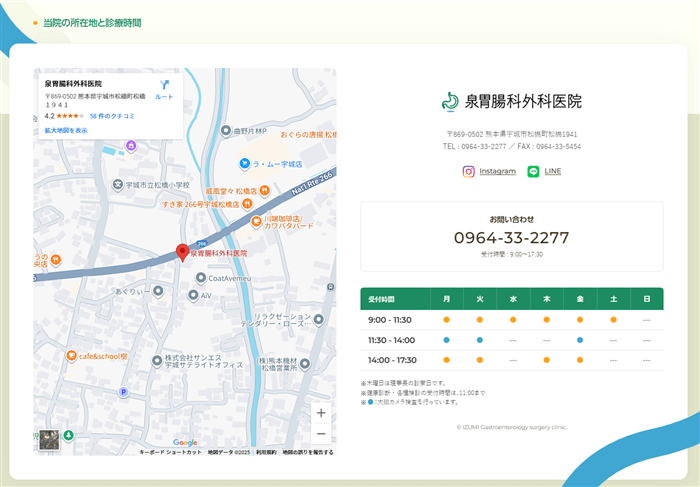
Task: Click the green LINE icon
Action: point(533,171)
